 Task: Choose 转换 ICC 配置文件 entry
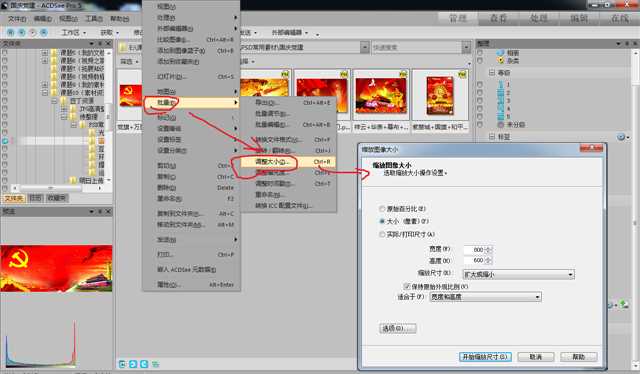pyautogui.click(x=288, y=206)
